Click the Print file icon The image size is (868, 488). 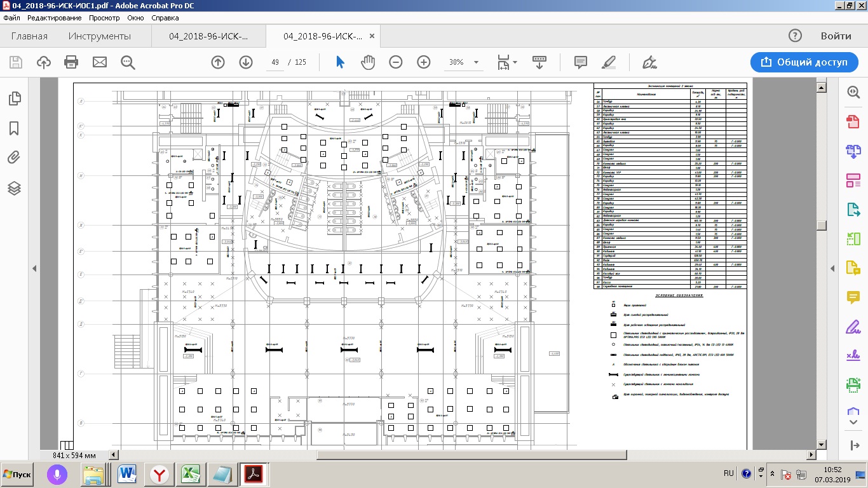[x=71, y=62]
